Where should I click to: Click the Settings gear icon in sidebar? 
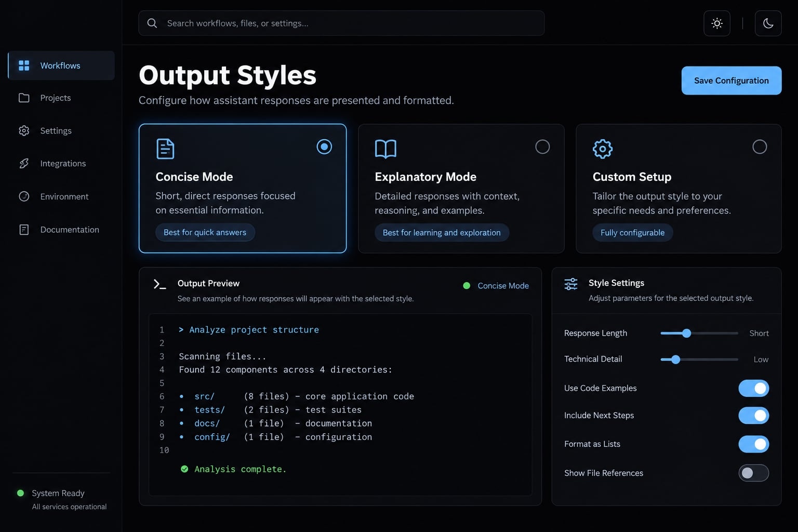tap(24, 130)
